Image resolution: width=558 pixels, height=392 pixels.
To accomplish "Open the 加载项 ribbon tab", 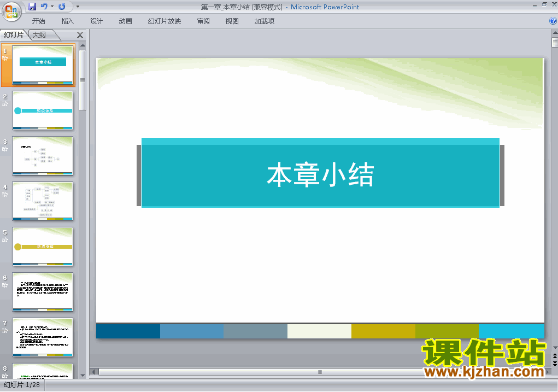I will point(265,21).
